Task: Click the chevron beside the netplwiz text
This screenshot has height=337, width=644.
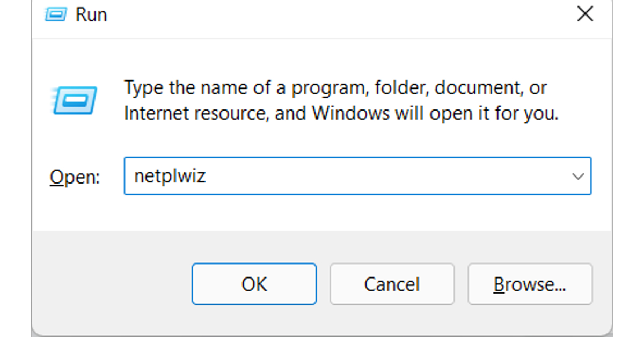Action: pyautogui.click(x=577, y=176)
